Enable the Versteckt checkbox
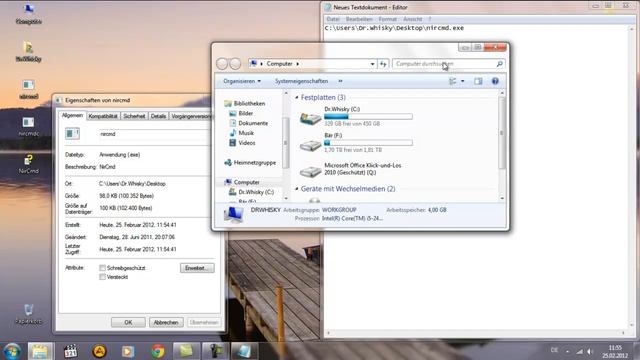This screenshot has height=360, width=640. coord(102,277)
